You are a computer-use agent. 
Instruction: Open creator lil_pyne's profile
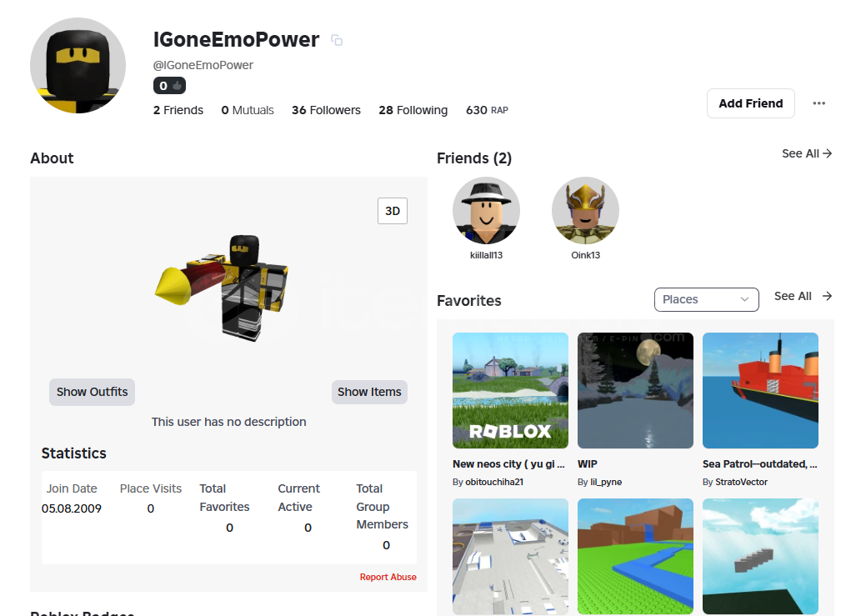tap(606, 482)
